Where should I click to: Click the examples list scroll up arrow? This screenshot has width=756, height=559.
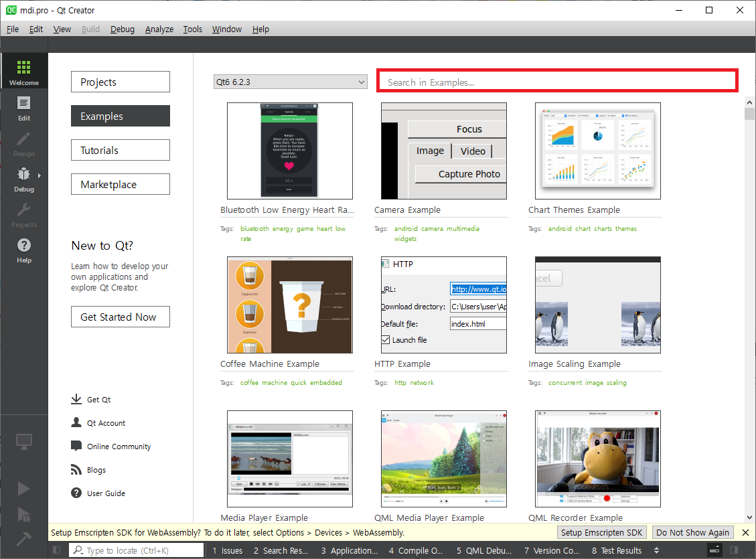(x=749, y=102)
